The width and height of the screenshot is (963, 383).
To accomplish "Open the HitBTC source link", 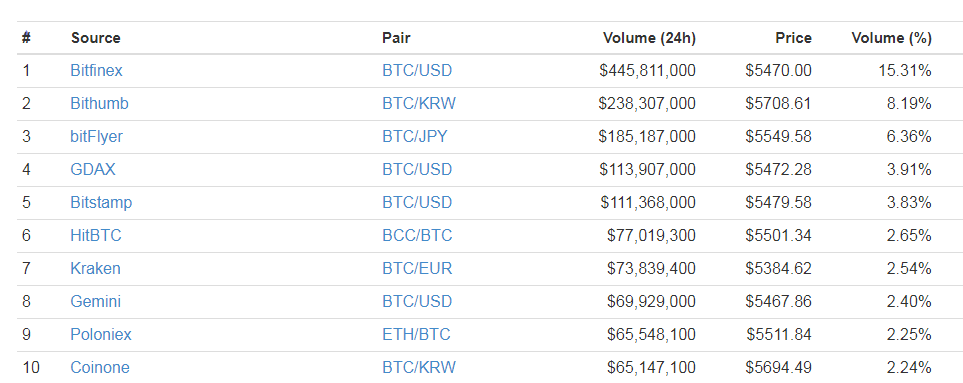I will pos(96,236).
